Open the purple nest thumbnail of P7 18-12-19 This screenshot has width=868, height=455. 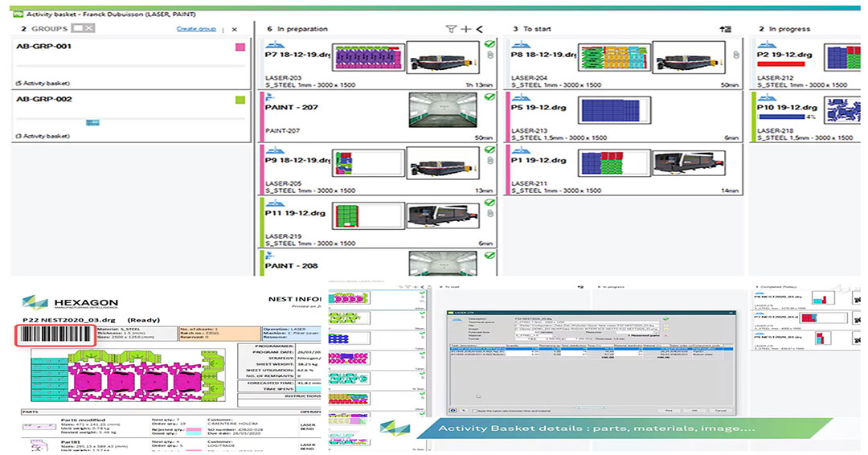[x=369, y=58]
